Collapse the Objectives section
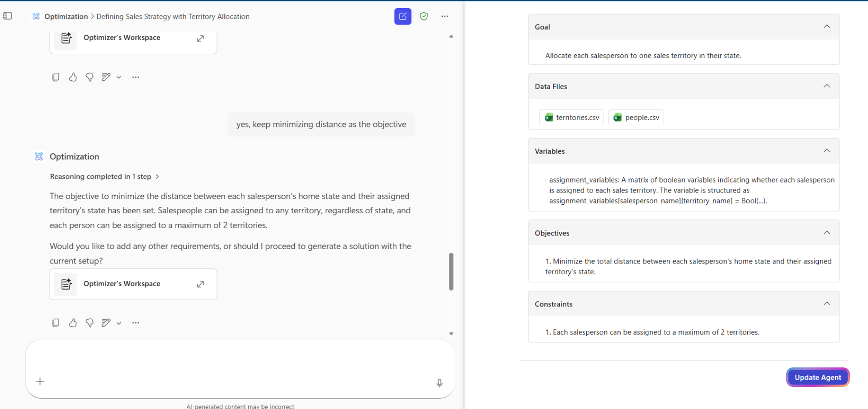 click(x=826, y=233)
